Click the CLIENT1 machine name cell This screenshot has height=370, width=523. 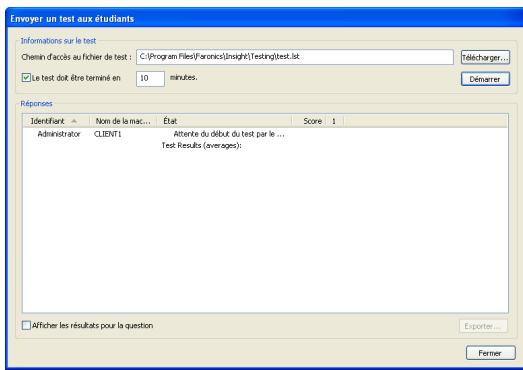click(x=107, y=134)
